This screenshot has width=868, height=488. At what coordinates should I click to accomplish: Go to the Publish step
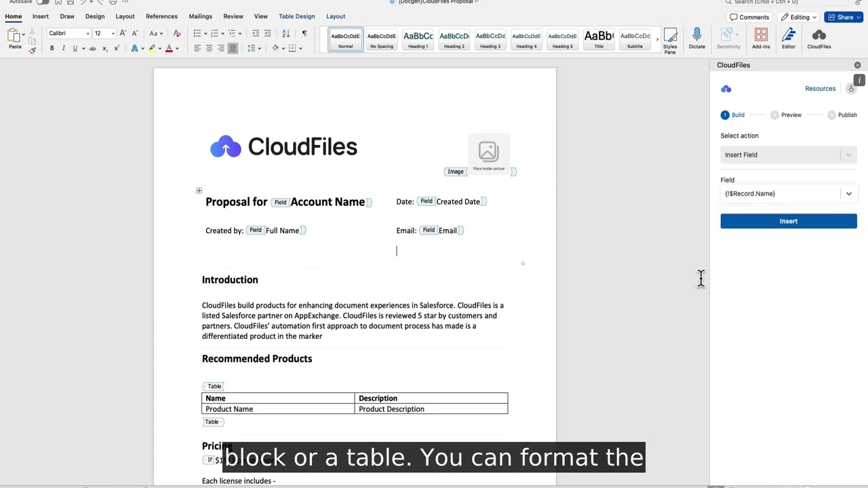pos(842,115)
